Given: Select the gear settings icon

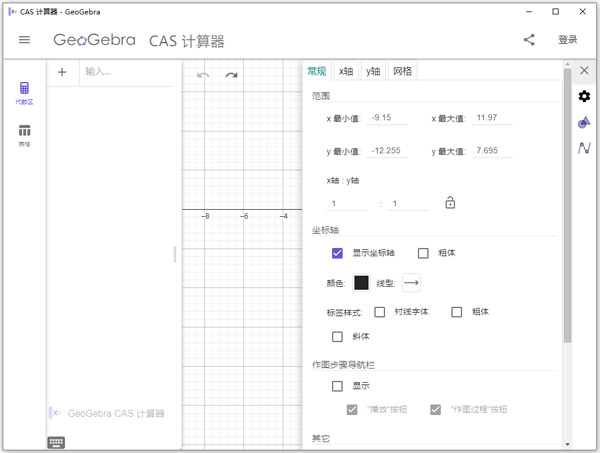Looking at the screenshot, I should [584, 96].
